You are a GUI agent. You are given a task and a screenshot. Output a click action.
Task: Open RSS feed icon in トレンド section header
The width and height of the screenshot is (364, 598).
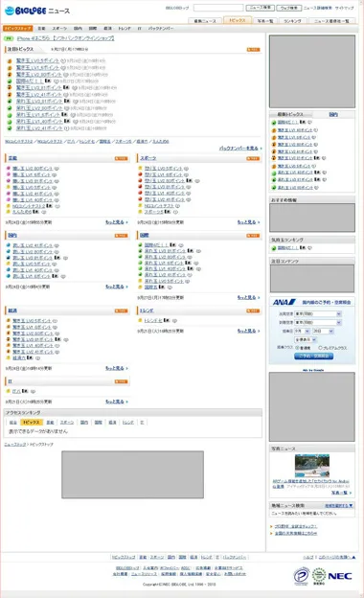pos(253,310)
